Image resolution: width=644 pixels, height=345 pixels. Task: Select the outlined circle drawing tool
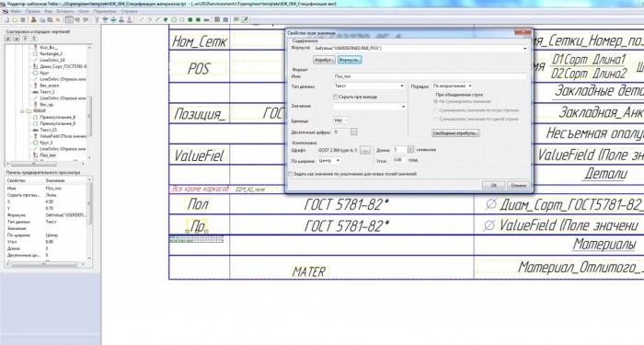pos(174,19)
